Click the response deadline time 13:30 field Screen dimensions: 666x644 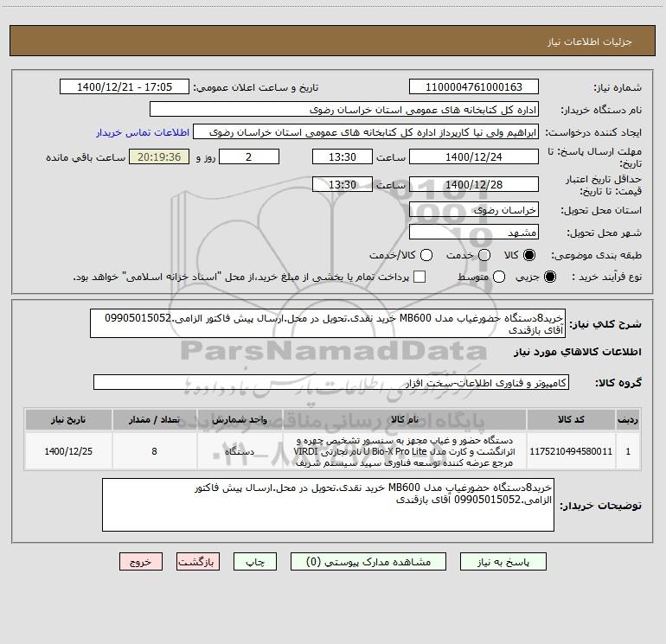(343, 156)
